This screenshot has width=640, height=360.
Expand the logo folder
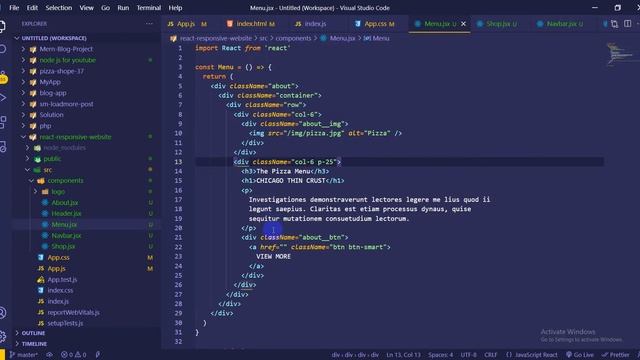tap(58, 191)
